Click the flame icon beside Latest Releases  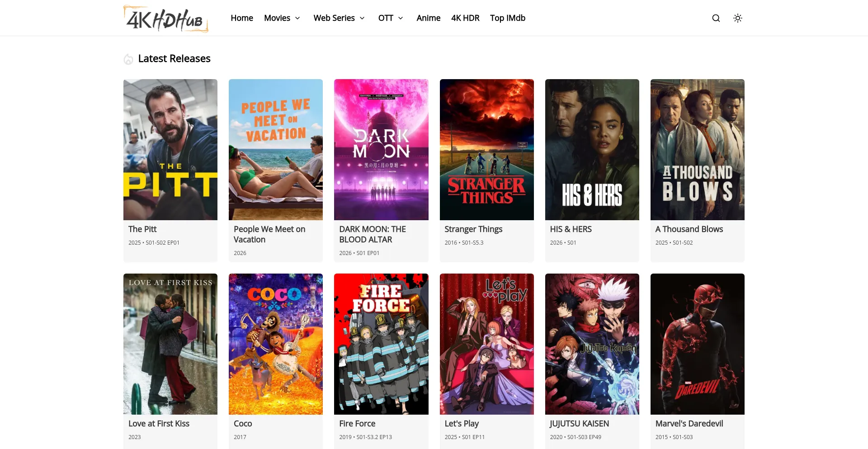pyautogui.click(x=128, y=59)
